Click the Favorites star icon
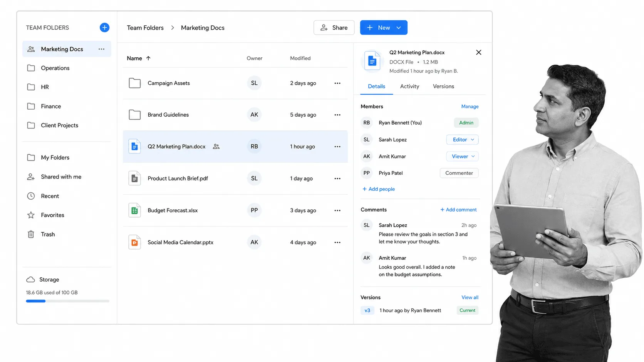Screen dimensions: 644x362 (x=31, y=215)
